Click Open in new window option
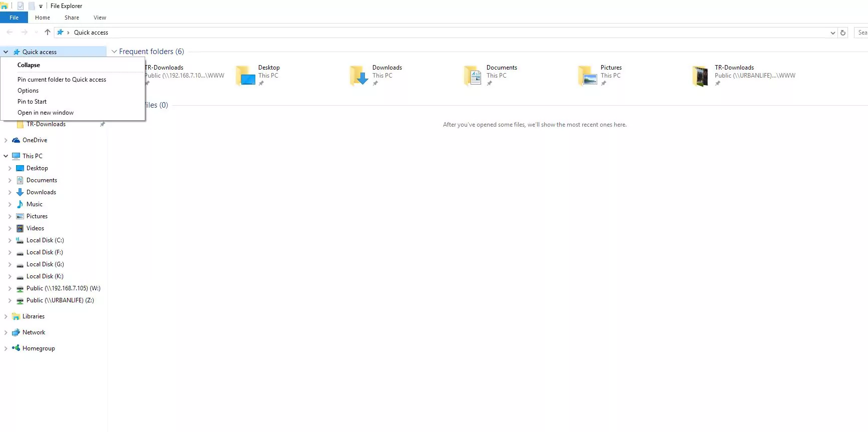868x432 pixels. tap(46, 113)
